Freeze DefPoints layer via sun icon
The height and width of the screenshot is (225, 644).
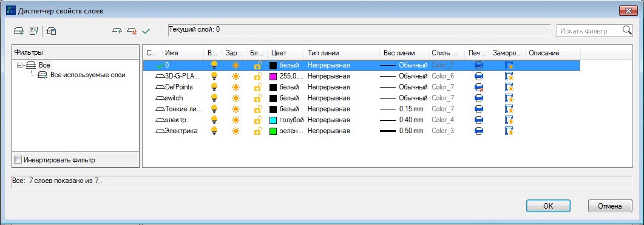click(236, 87)
